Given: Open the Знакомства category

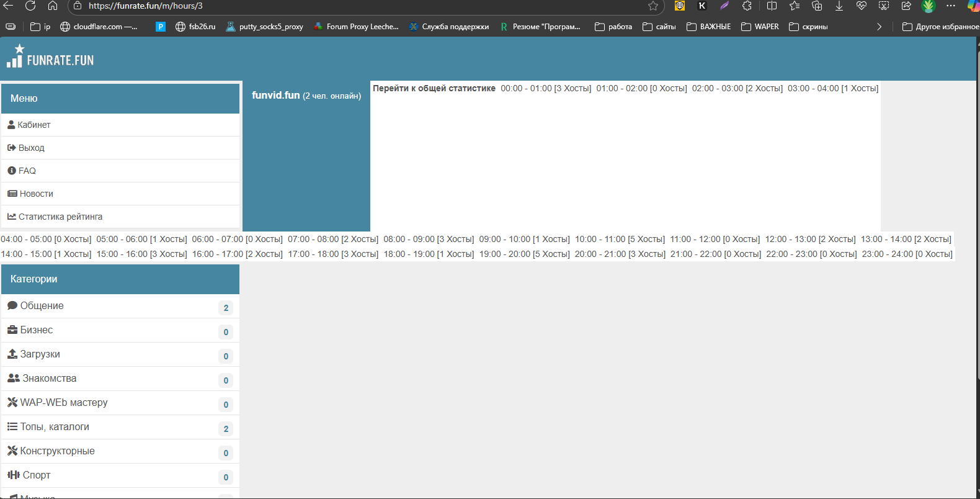Looking at the screenshot, I should pos(49,379).
